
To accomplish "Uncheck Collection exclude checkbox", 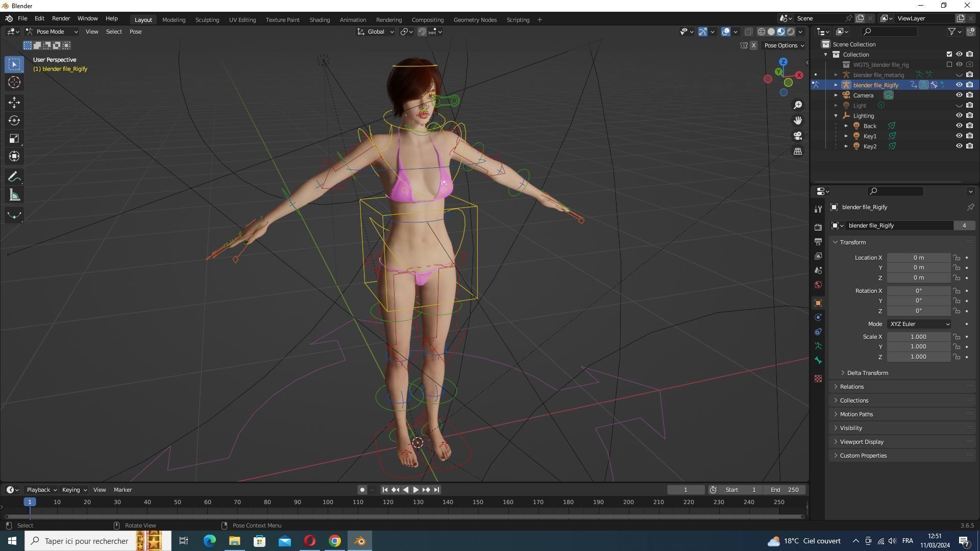I will pos(949,54).
